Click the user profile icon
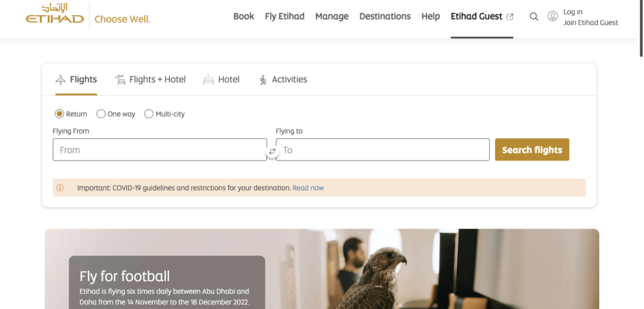This screenshot has height=309, width=644. pyautogui.click(x=553, y=16)
